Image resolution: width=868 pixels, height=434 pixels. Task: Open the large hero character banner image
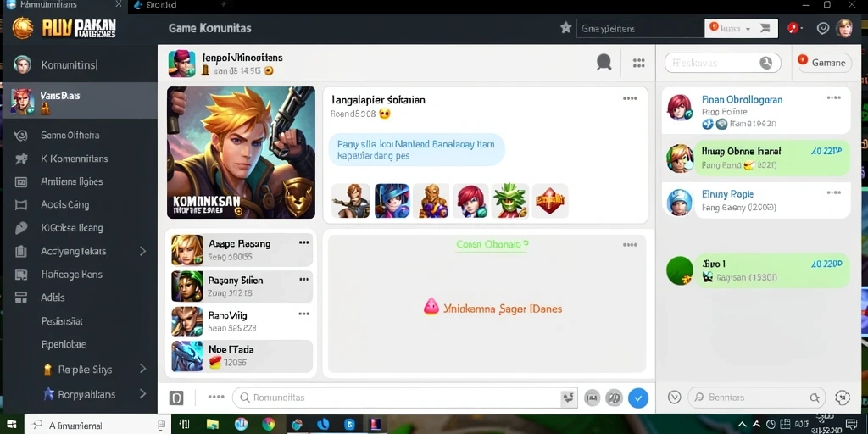[242, 153]
